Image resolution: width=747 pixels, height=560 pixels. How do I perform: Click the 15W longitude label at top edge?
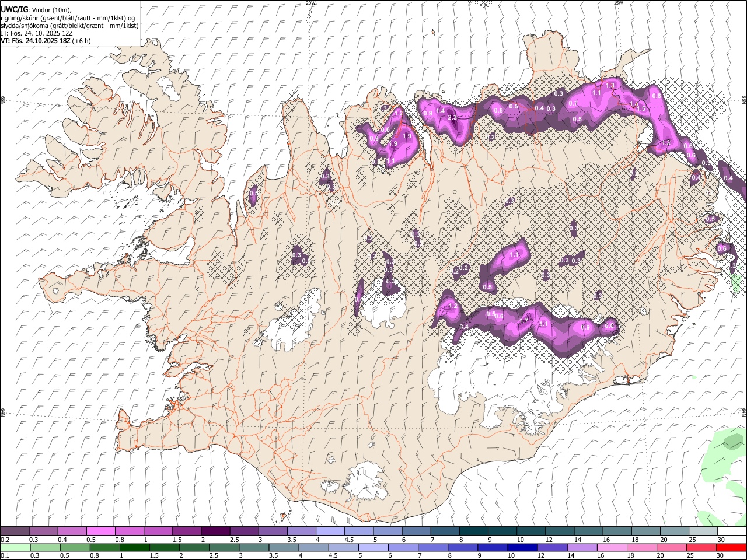point(618,3)
